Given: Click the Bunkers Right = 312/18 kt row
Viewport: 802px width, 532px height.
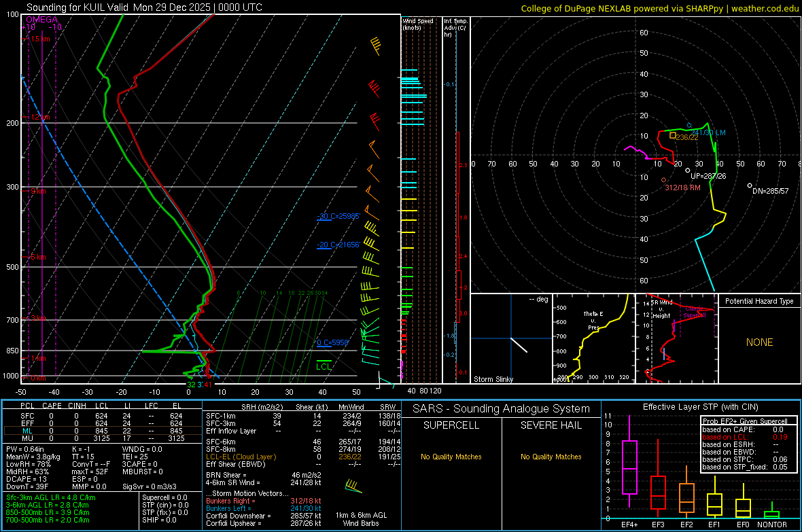Looking at the screenshot, I should coord(264,501).
